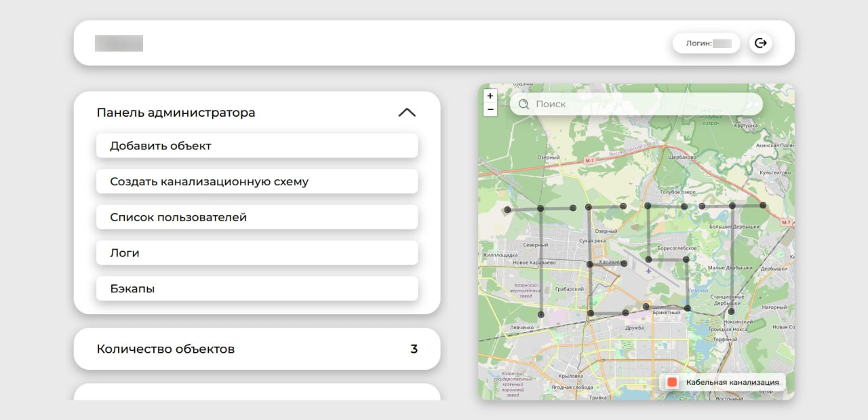The width and height of the screenshot is (868, 420).
Task: Click the Крыловка label on map
Action: 571,375
